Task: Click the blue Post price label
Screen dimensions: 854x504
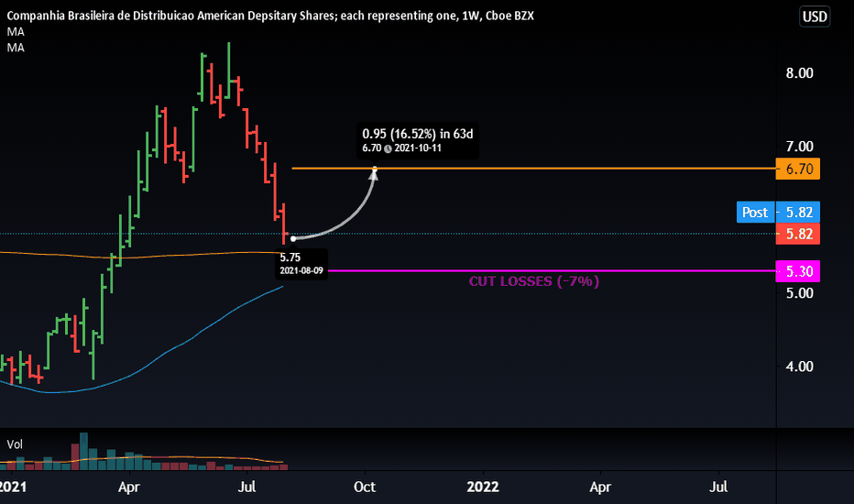Action: click(x=755, y=212)
